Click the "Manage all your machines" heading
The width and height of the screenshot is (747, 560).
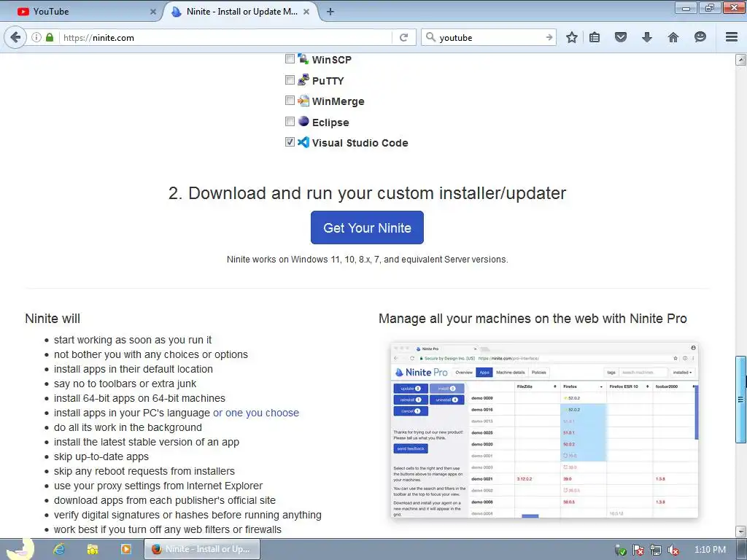tap(533, 319)
